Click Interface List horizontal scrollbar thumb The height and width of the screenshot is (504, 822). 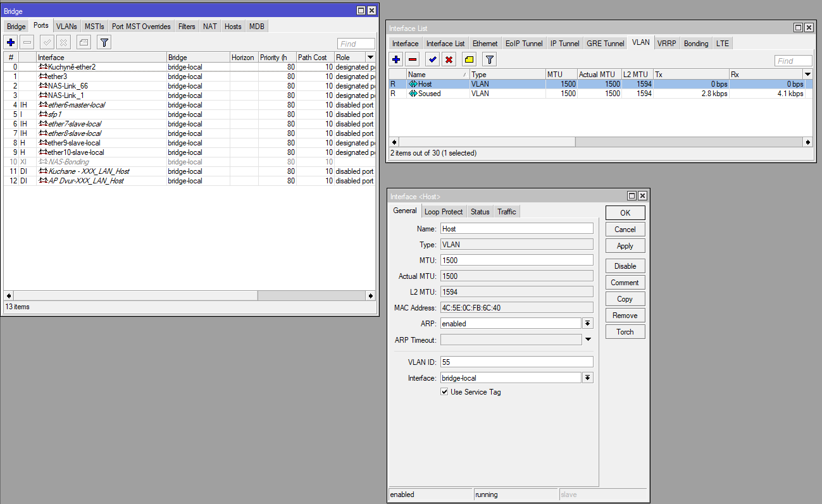pyautogui.click(x=487, y=142)
